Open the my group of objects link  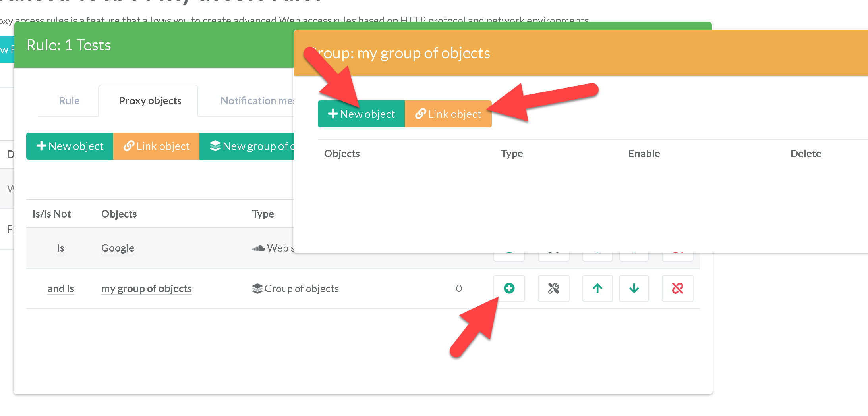point(146,289)
